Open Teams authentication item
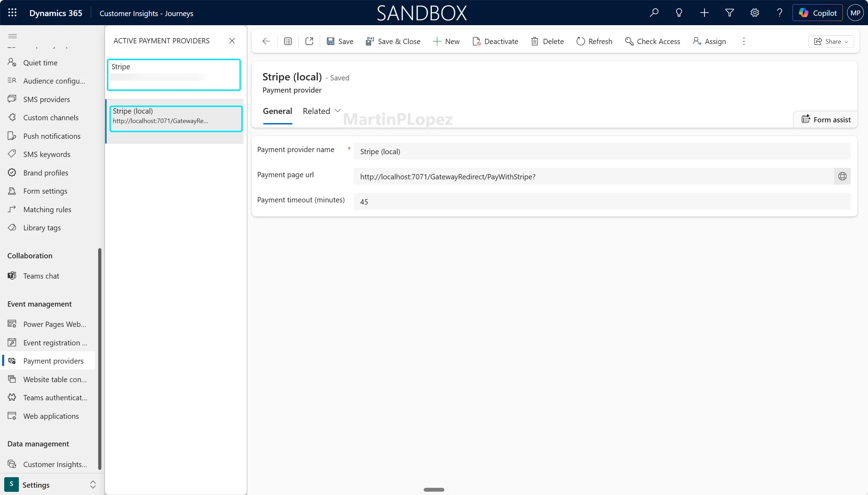The image size is (868, 495). (x=48, y=397)
